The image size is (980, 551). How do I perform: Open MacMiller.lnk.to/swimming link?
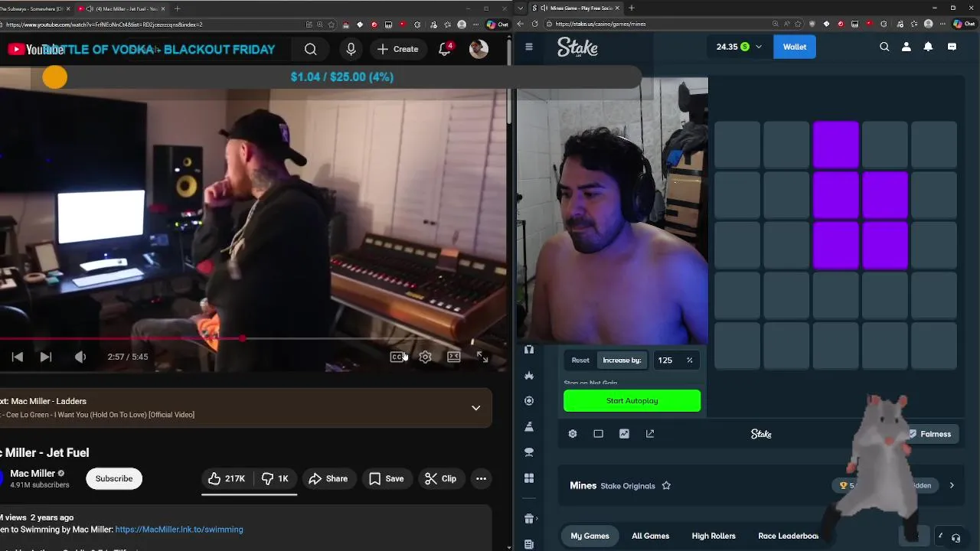click(179, 530)
